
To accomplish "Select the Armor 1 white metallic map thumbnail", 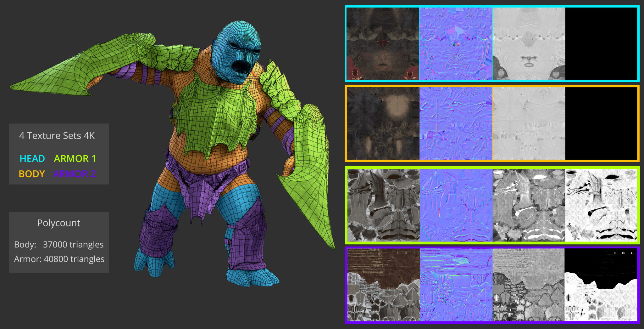I will (601, 205).
